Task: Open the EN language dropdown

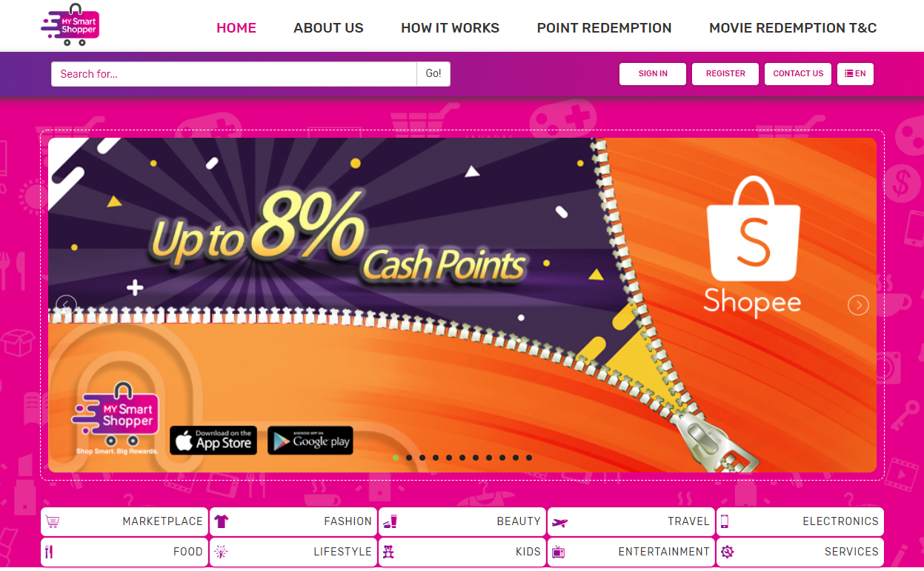Action: pos(855,74)
